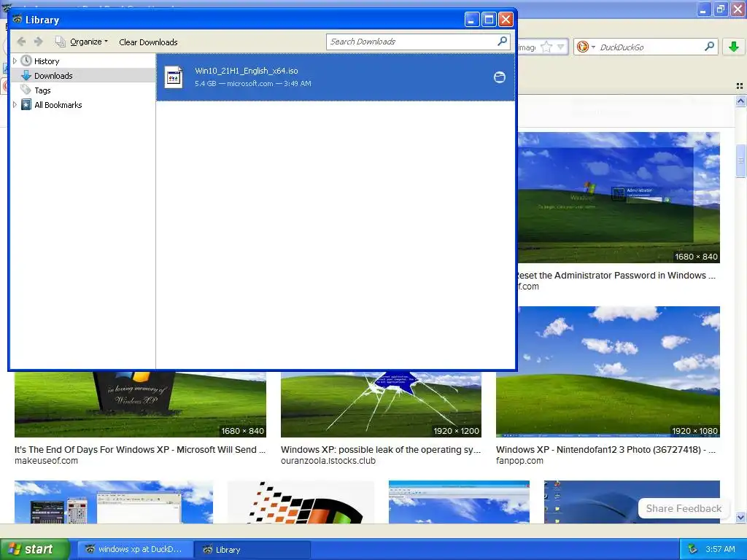This screenshot has width=747, height=560.
Task: Click the Share Feedback button
Action: pos(684,508)
